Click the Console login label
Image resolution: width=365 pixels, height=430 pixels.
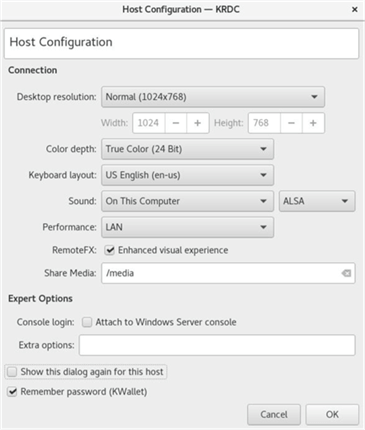coord(45,322)
